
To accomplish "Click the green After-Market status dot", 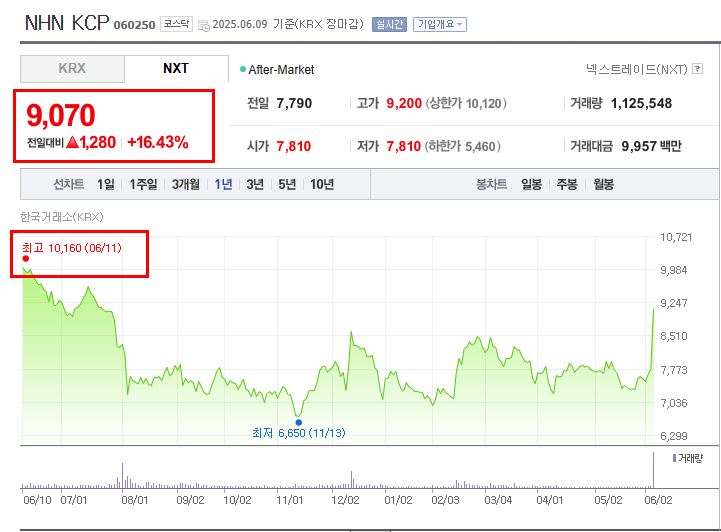I will (x=243, y=69).
